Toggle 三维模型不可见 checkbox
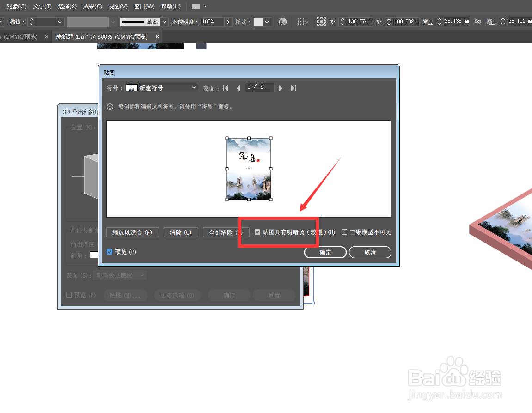Viewport: 532px width, 413px height. [x=344, y=232]
